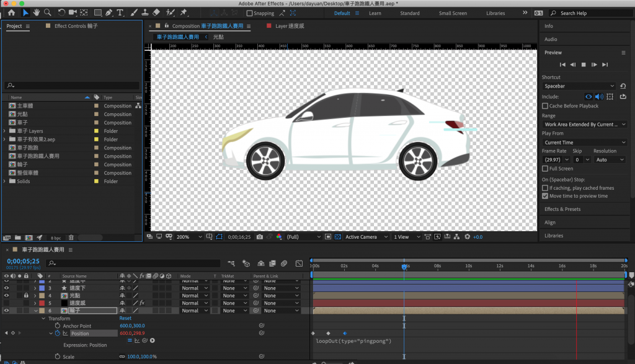Take a snapshot with the camera icon
The image size is (635, 364).
[259, 237]
